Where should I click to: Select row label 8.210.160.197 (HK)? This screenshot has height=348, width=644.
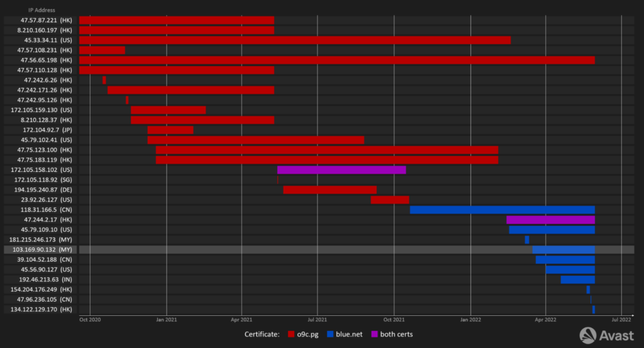tap(45, 30)
